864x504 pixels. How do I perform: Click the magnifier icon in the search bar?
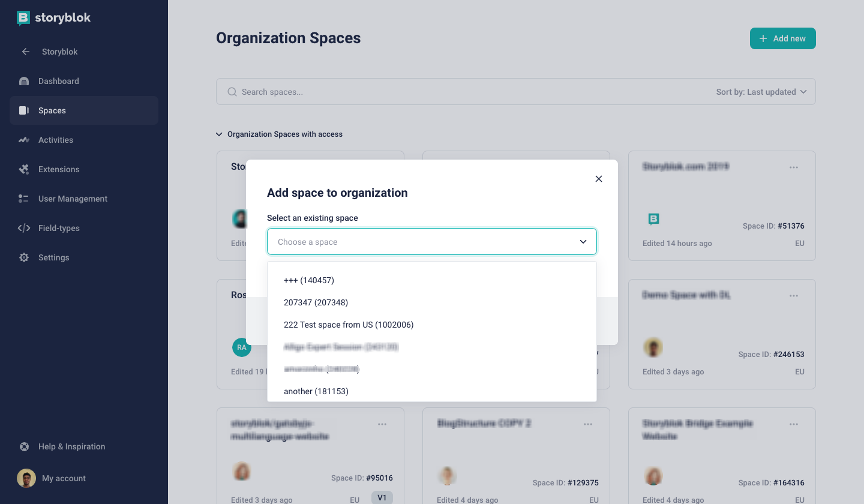pyautogui.click(x=232, y=92)
